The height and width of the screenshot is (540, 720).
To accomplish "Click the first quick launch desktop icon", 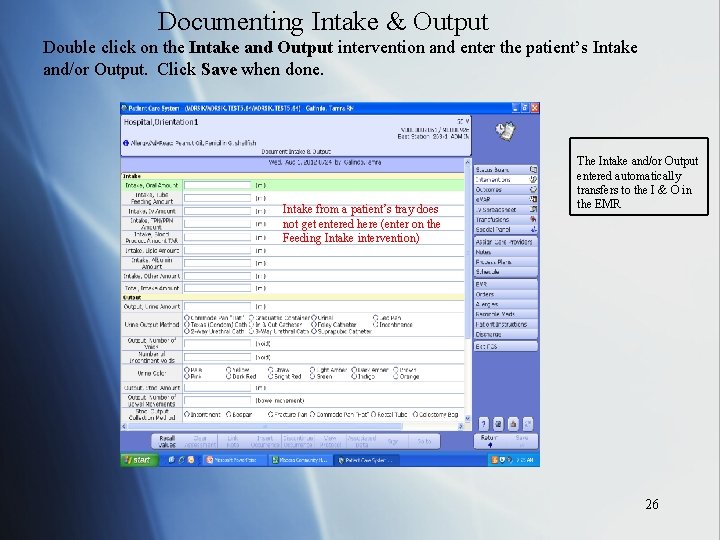I will (x=171, y=460).
